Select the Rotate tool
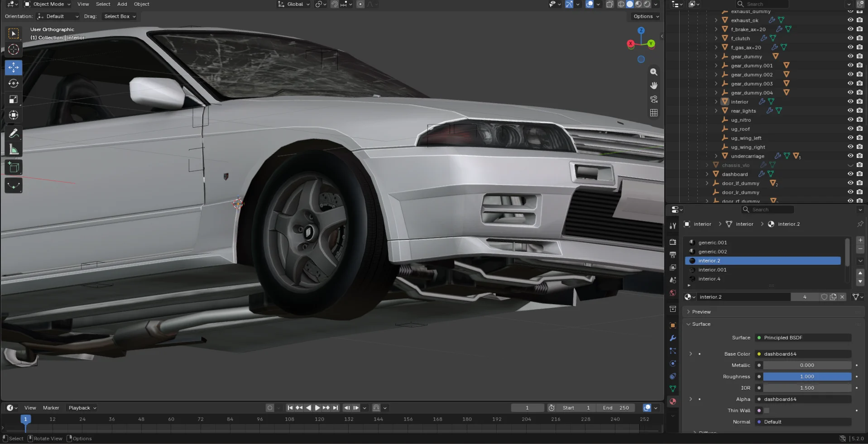868x444 pixels. click(x=14, y=83)
